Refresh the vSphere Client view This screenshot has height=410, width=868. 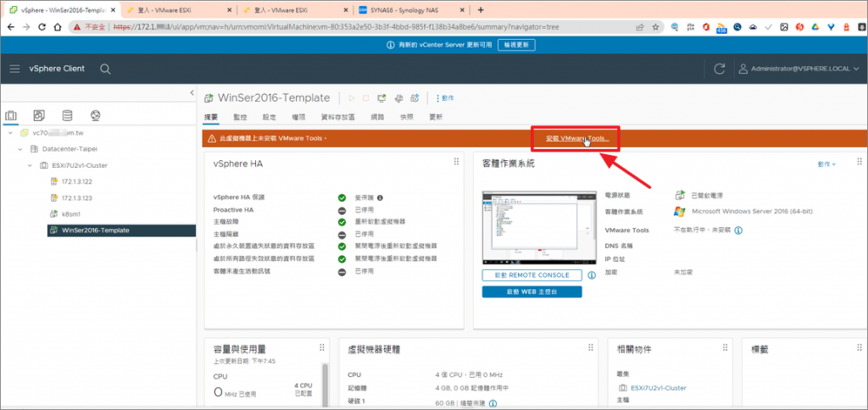coord(719,69)
